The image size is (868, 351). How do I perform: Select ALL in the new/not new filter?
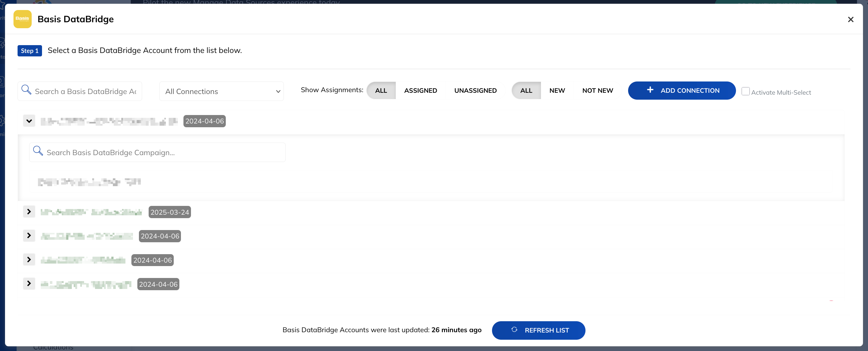tap(526, 91)
